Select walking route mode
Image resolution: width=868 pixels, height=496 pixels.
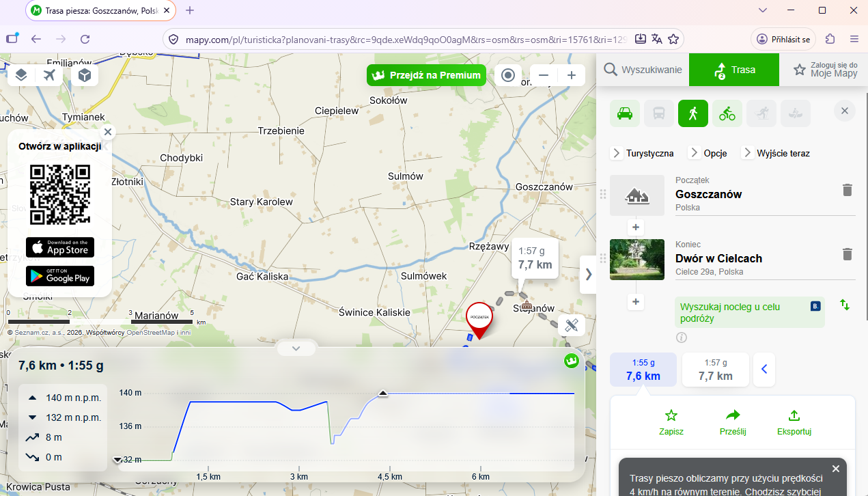pos(693,113)
